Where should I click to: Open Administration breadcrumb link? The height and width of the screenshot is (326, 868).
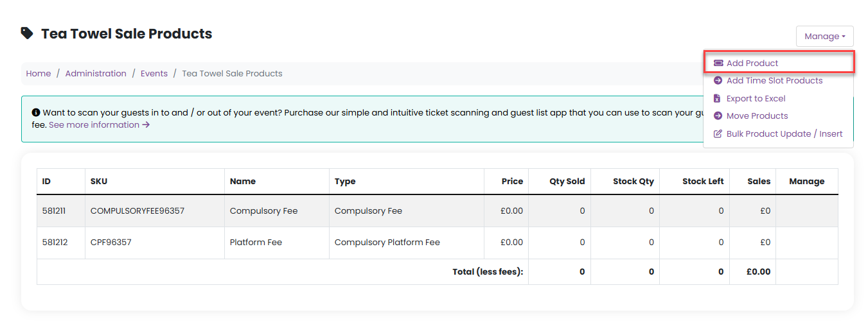pos(96,74)
